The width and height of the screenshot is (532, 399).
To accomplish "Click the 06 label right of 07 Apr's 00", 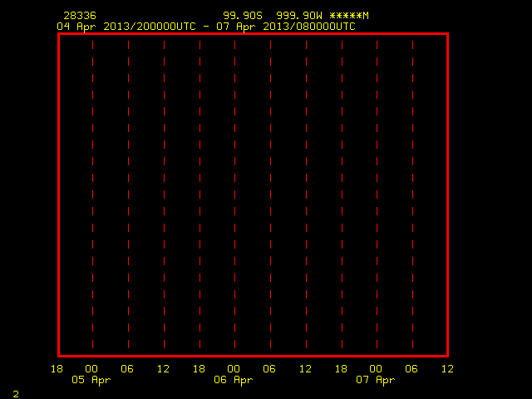I will 411,369.
